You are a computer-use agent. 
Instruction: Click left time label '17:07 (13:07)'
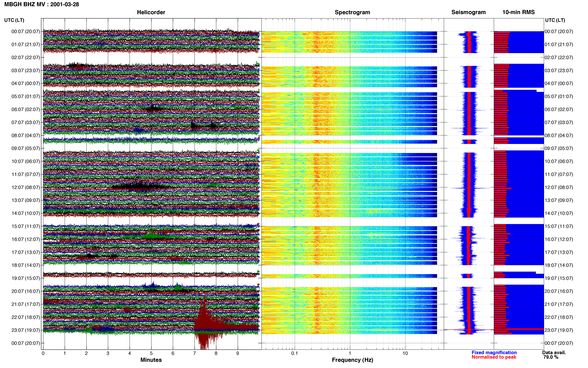(x=26, y=252)
